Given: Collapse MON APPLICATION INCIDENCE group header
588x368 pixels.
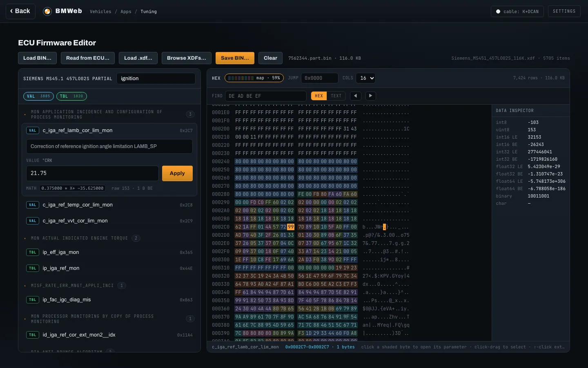Looking at the screenshot, I should tap(109, 114).
